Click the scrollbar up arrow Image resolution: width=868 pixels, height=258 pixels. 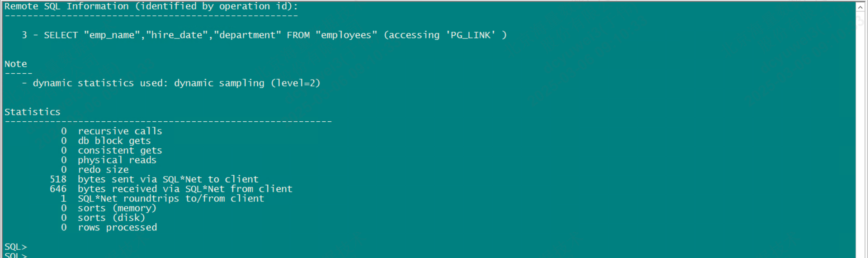(x=860, y=7)
